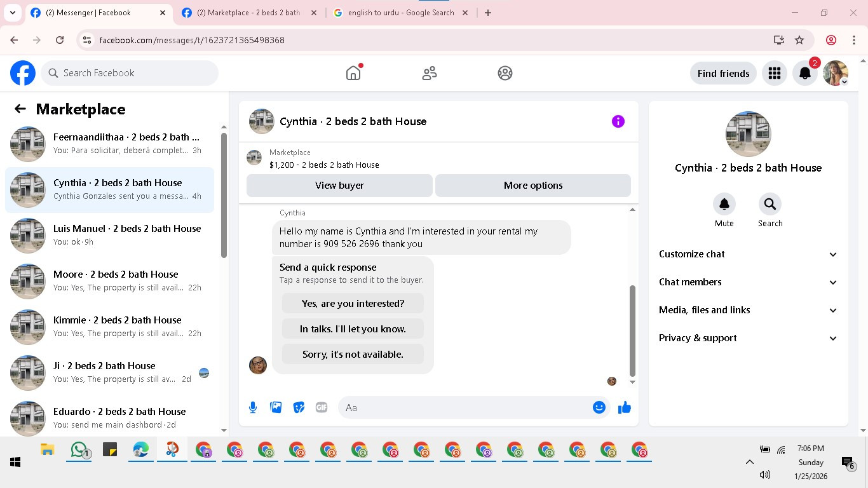The image size is (868, 488).
Task: Open the account profile picture menu
Action: (x=836, y=73)
